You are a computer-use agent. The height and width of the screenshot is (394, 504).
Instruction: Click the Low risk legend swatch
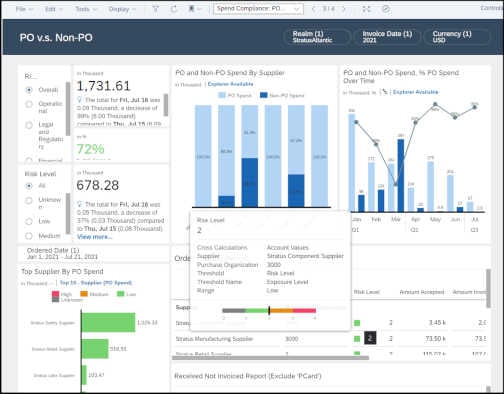[x=121, y=294]
